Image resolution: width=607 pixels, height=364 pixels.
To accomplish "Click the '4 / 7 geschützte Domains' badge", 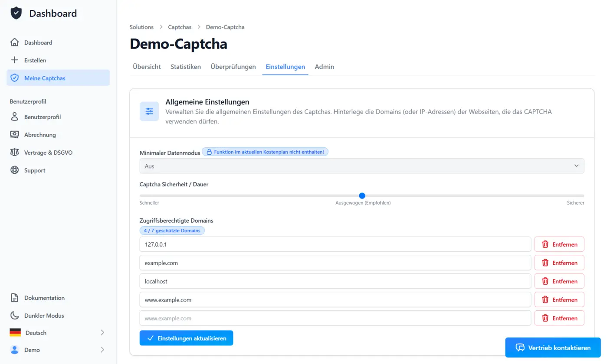I will point(172,231).
